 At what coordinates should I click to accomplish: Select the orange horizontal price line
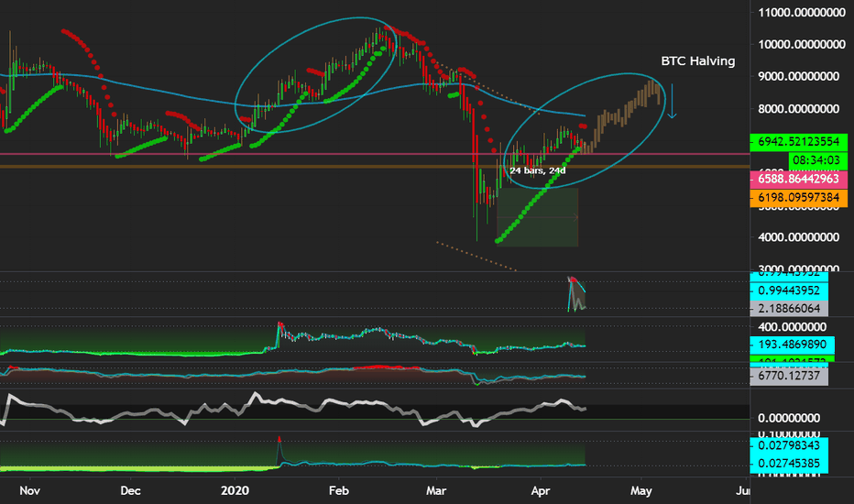pos(375,166)
